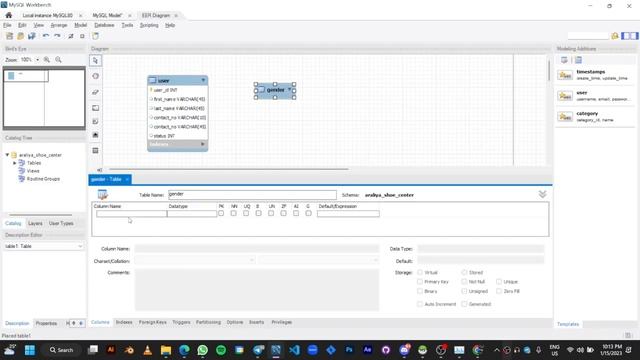The width and height of the screenshot is (640, 360).
Task: Enable the Auto Increment checkbox
Action: click(x=420, y=304)
